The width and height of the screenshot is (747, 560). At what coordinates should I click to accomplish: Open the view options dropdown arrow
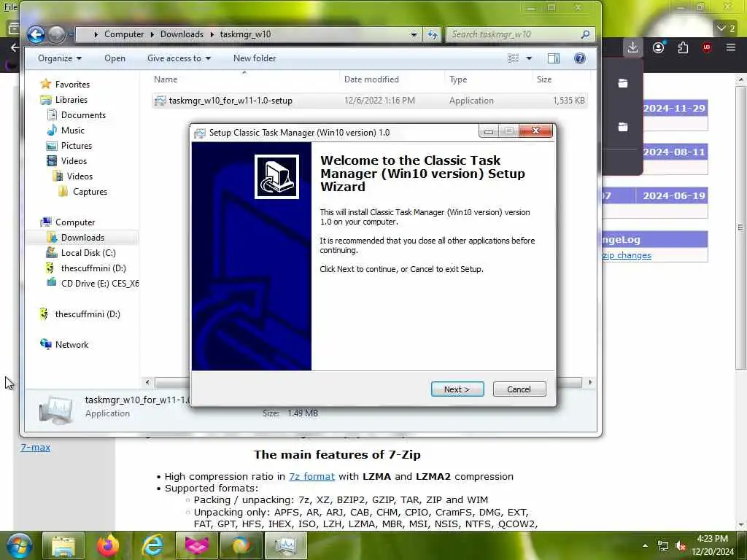[x=529, y=58]
